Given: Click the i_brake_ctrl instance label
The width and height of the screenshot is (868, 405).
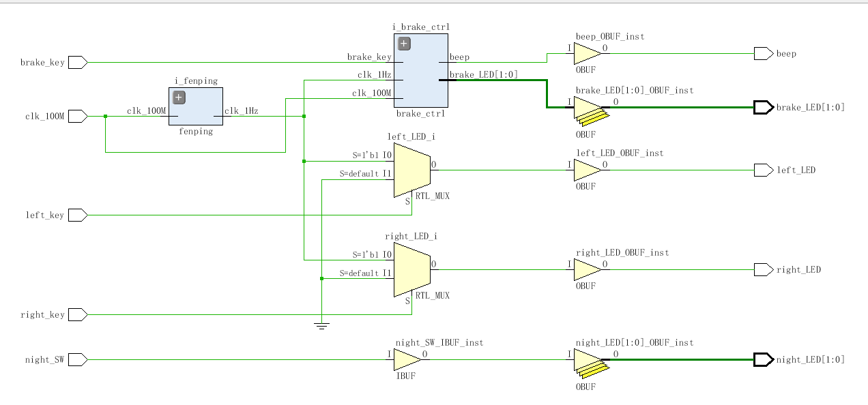Looking at the screenshot, I should [x=421, y=27].
